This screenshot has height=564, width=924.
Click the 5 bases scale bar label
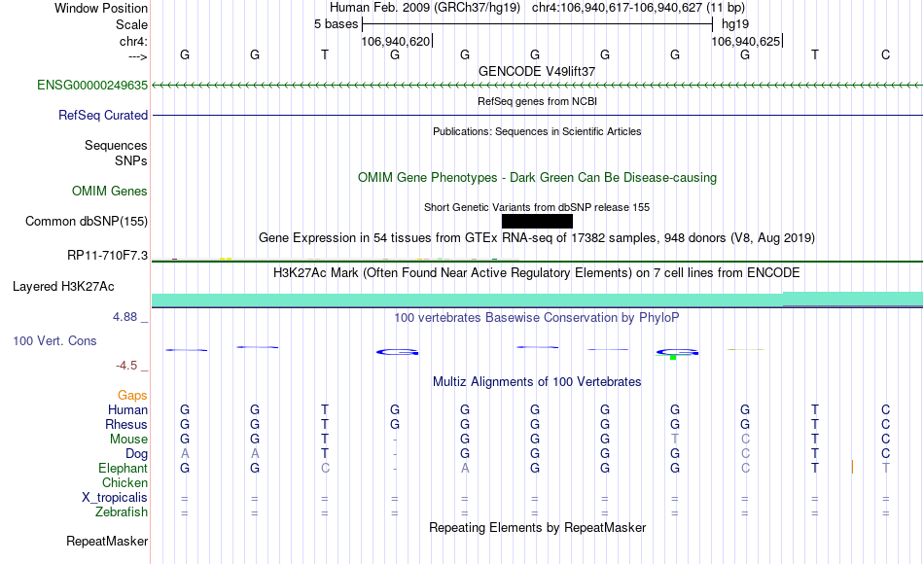tap(336, 24)
